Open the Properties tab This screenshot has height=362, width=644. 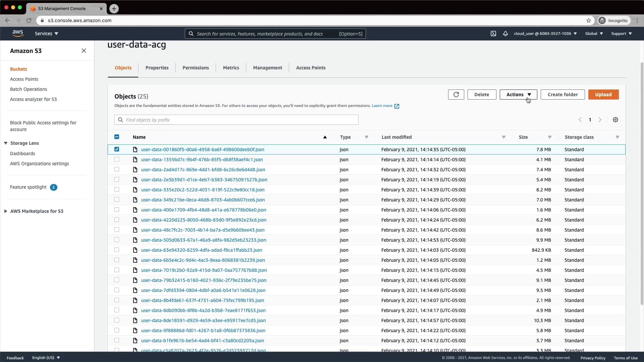(x=157, y=68)
